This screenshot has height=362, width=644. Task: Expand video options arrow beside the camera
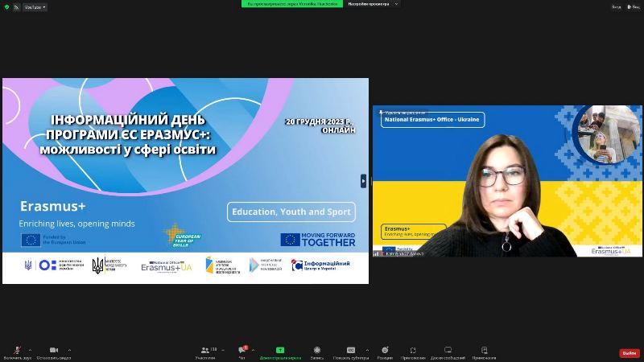(69, 350)
